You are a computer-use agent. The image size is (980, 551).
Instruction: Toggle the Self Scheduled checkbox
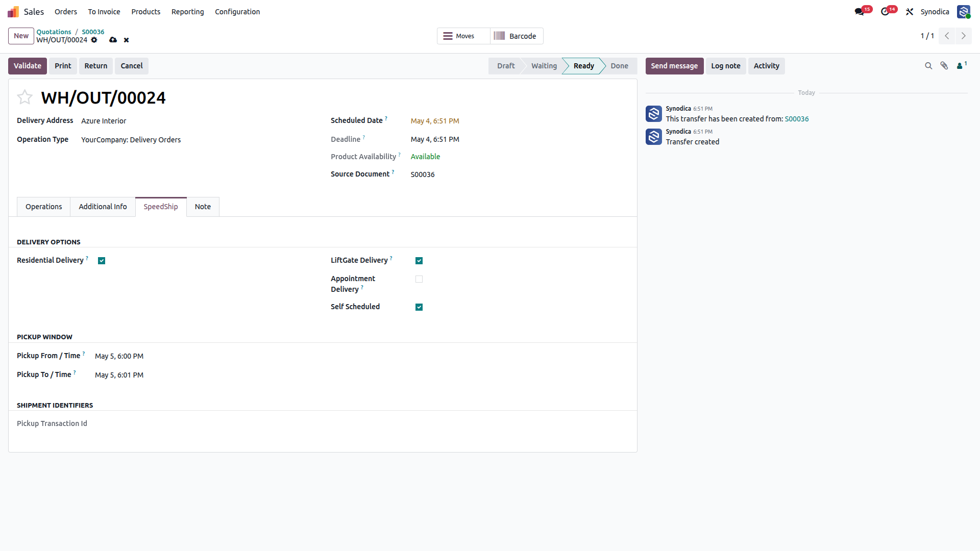pos(419,307)
